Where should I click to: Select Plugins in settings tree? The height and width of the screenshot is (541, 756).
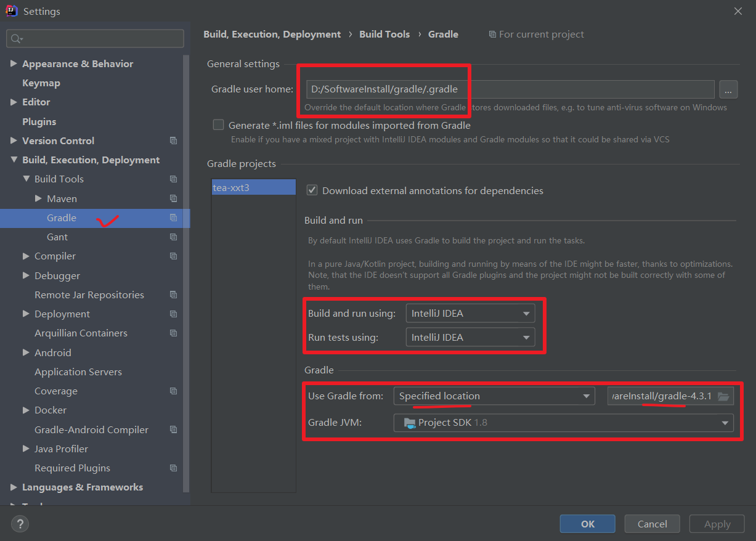(x=39, y=122)
